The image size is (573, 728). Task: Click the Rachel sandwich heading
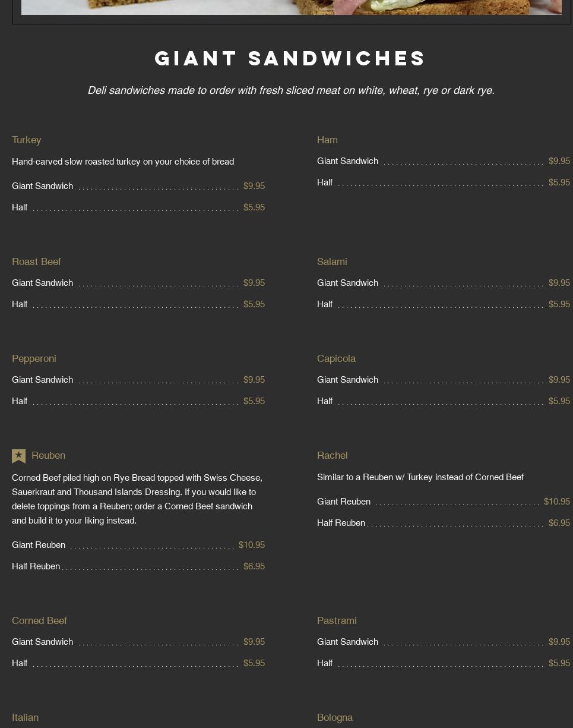click(332, 456)
